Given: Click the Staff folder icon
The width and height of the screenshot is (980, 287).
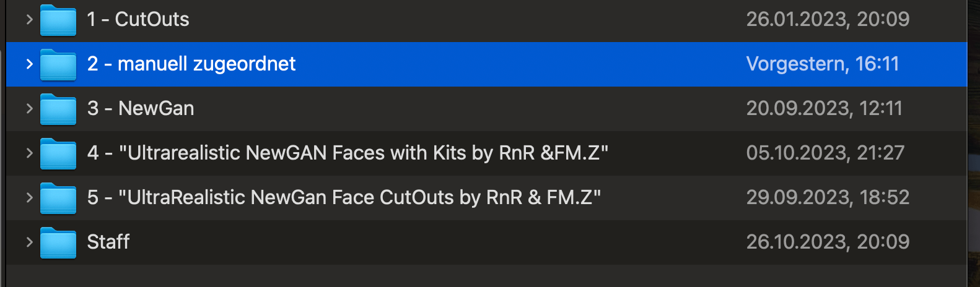Looking at the screenshot, I should (58, 242).
